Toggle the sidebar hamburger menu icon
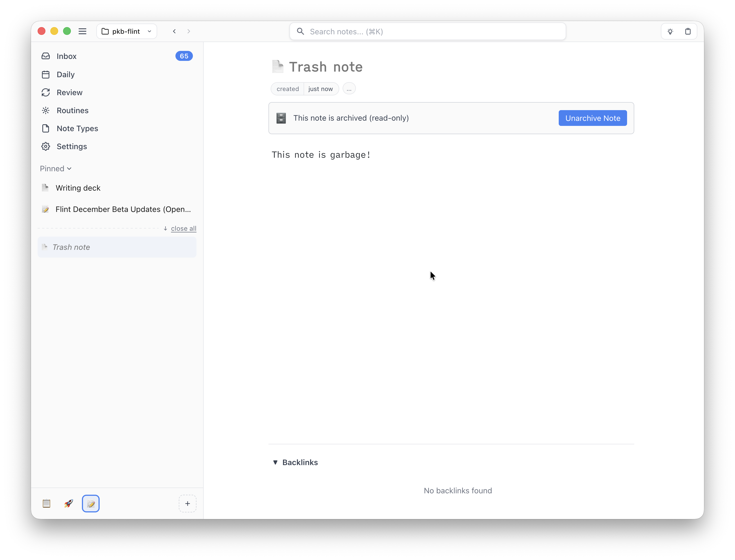This screenshot has width=735, height=560. [x=82, y=31]
